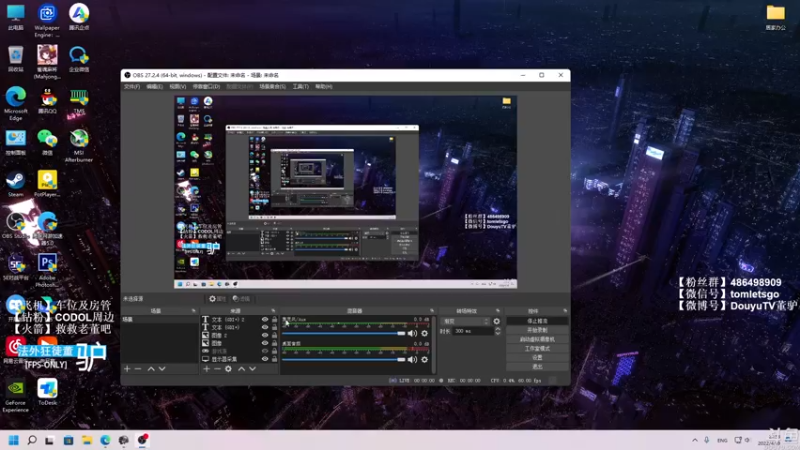Move the scene down with the arrow

coord(162,368)
